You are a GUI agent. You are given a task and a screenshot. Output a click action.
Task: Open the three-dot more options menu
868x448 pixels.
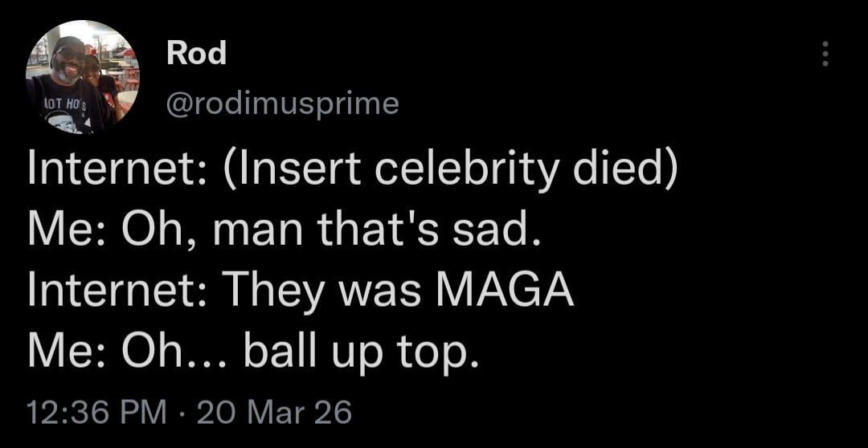[x=823, y=55]
